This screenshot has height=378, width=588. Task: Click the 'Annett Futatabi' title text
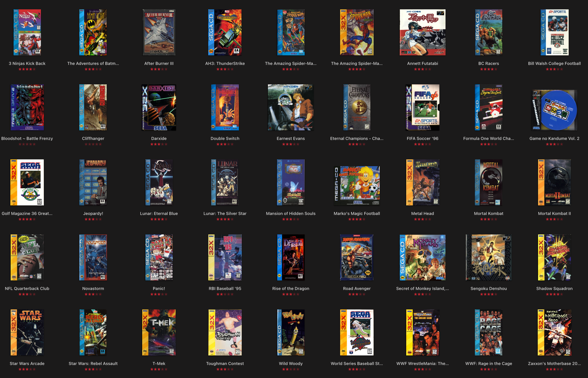(423, 63)
